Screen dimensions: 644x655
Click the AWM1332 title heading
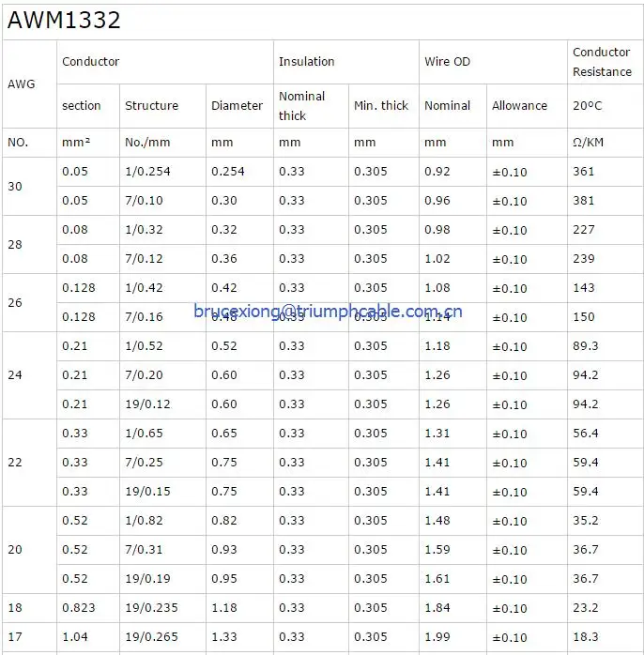[65, 21]
